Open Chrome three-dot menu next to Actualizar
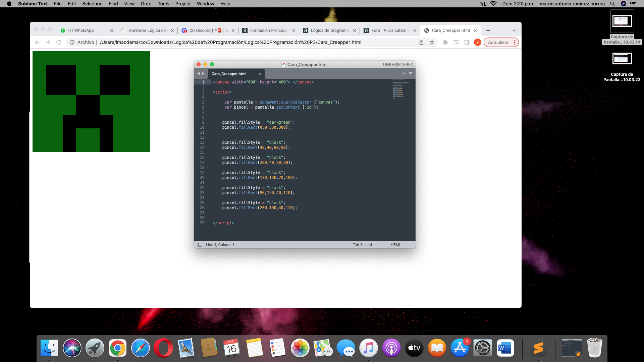This screenshot has width=644, height=362. pyautogui.click(x=514, y=42)
